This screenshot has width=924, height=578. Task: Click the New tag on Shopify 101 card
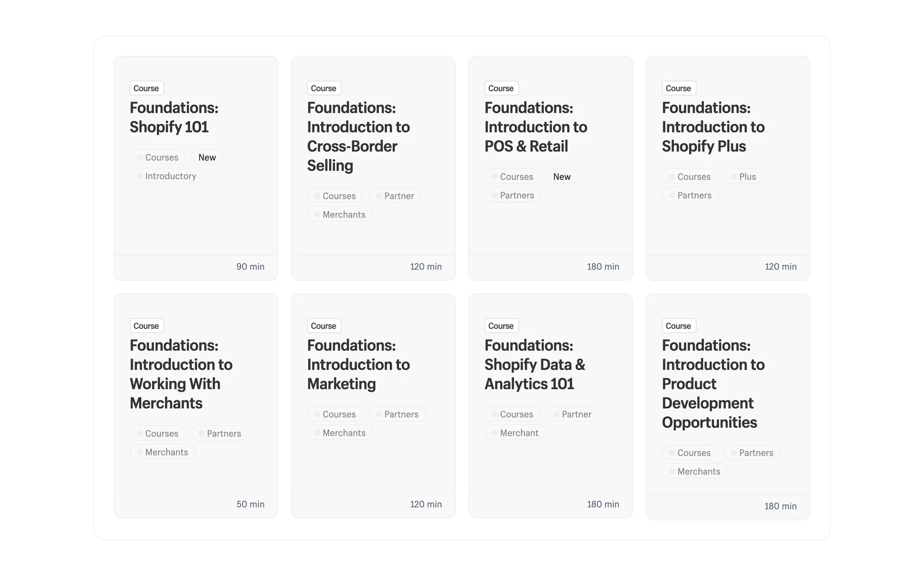[x=207, y=158]
